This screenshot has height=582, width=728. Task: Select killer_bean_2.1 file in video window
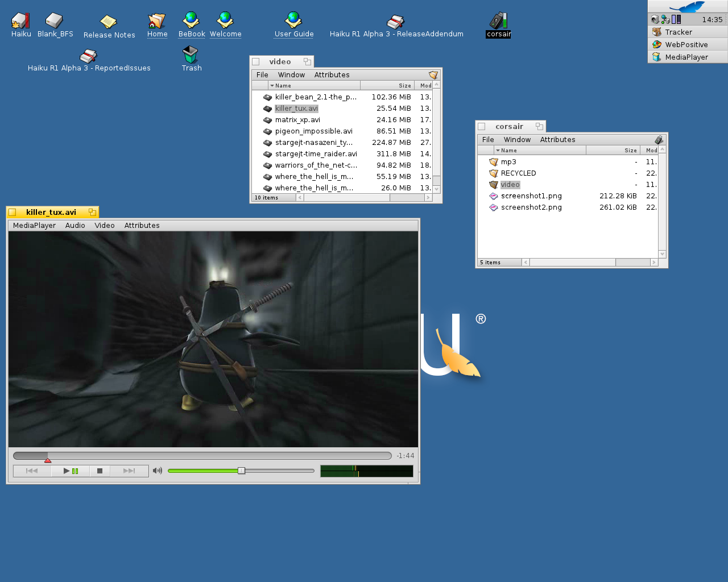[316, 97]
